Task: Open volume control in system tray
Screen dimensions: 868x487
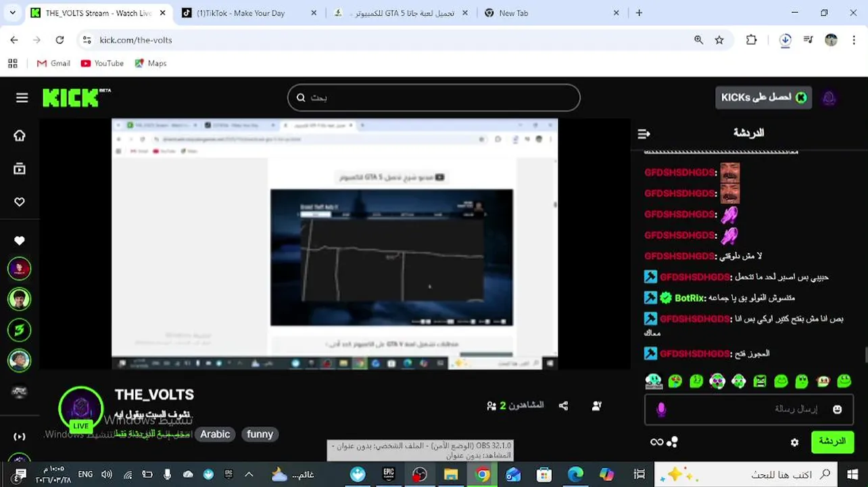Action: tap(106, 475)
